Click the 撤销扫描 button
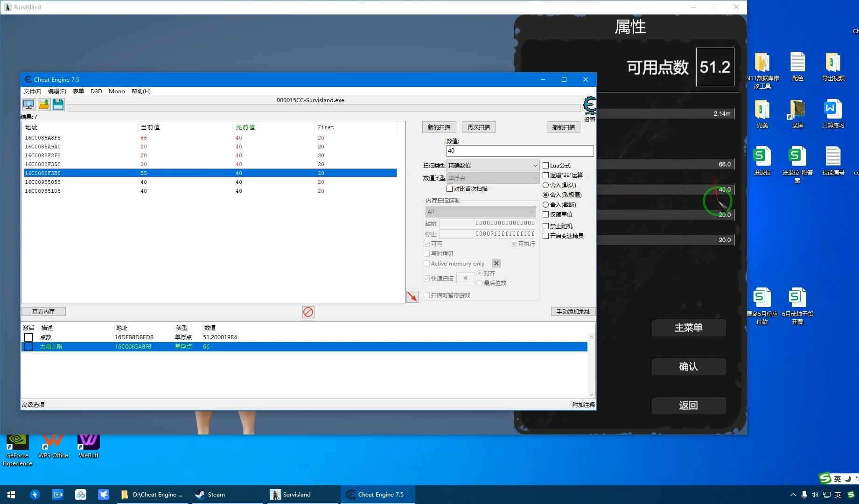 [563, 127]
